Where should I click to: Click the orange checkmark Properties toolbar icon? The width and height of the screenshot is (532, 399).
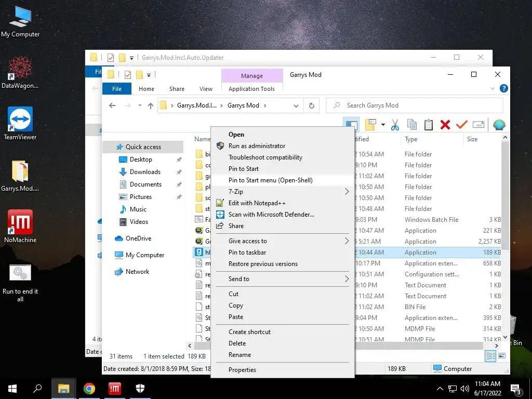click(x=462, y=125)
